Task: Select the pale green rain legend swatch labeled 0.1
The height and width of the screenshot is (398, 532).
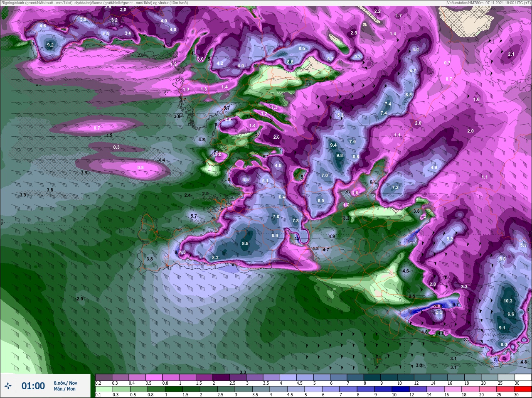Action: tap(103, 389)
